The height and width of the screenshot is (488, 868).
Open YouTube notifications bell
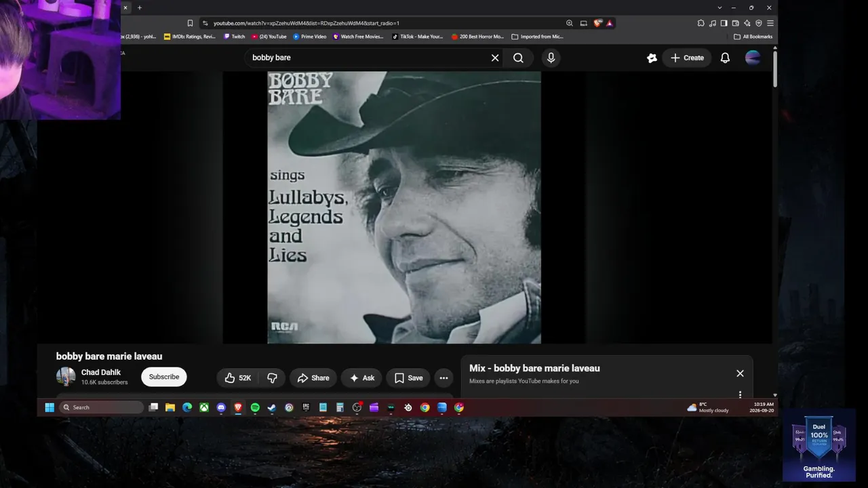[725, 58]
